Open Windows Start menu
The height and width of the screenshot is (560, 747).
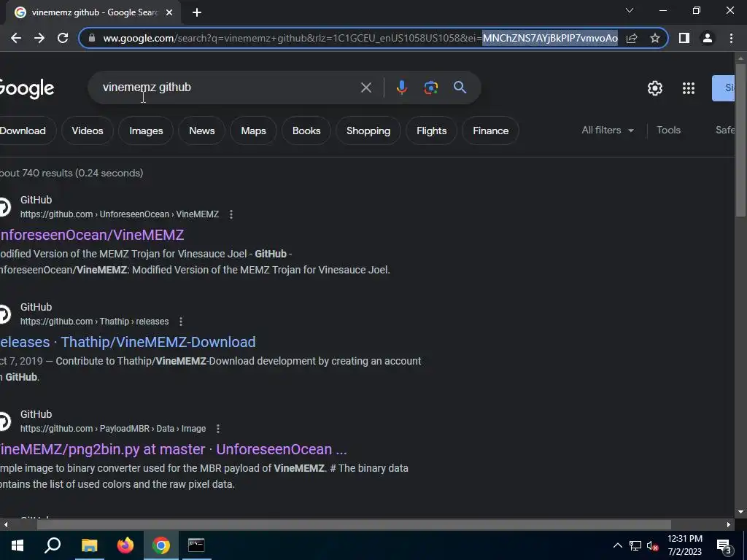pos(18,545)
